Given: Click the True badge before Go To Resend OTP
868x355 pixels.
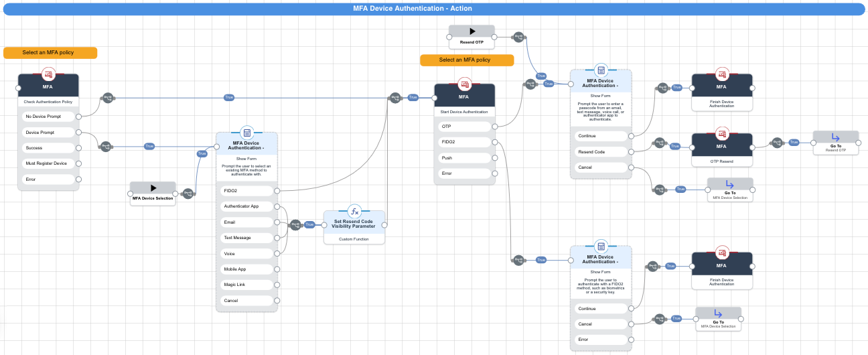Looking at the screenshot, I should coord(794,142).
